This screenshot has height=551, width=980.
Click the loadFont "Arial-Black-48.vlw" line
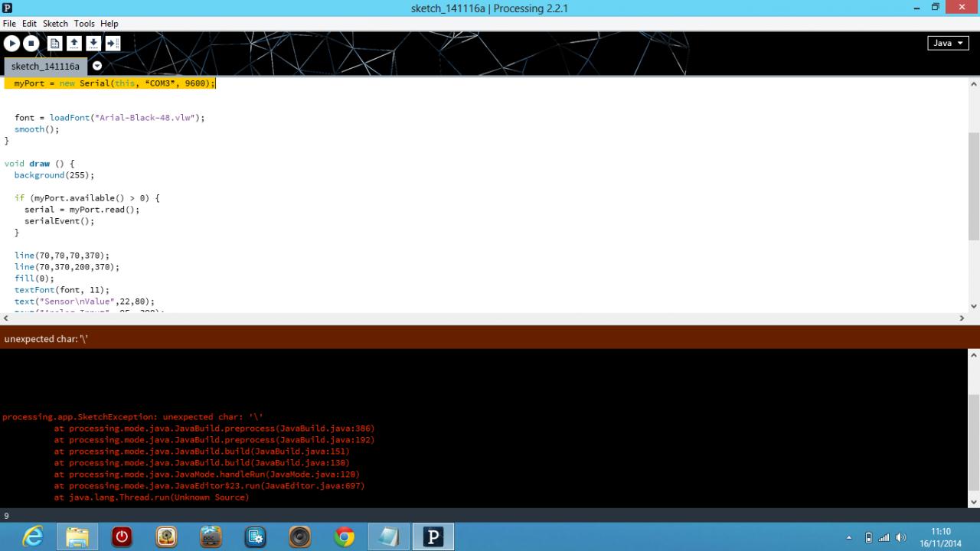point(109,118)
